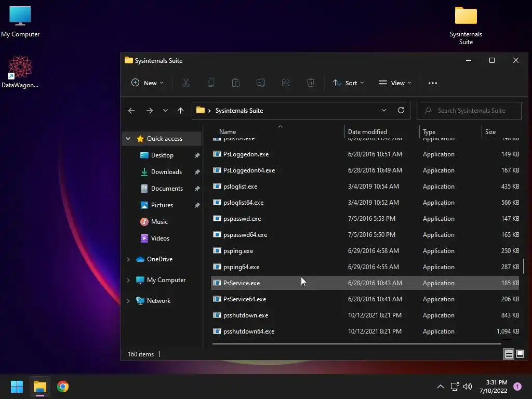Switch to details view icon in status bar
This screenshot has width=532, height=399.
tap(509, 354)
